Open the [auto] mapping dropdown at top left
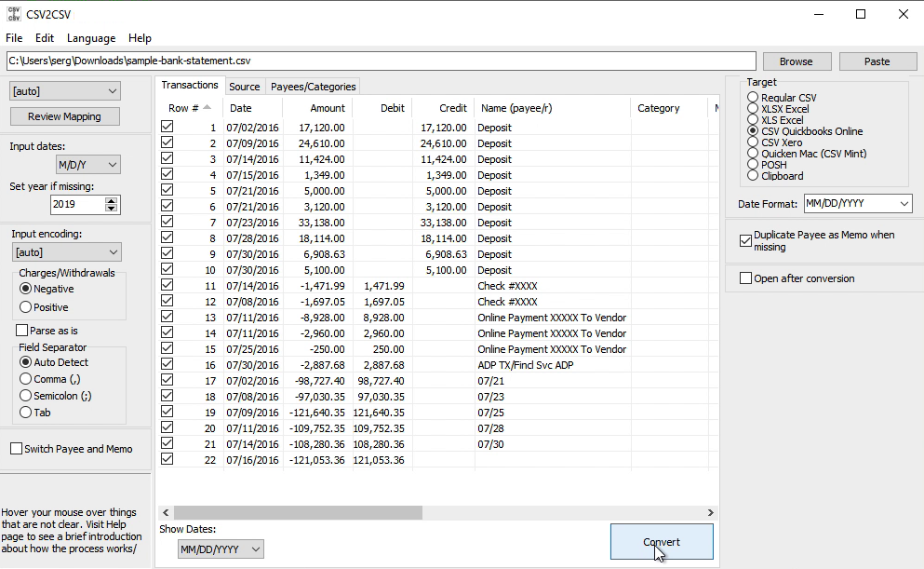The width and height of the screenshot is (924, 569). 65,91
